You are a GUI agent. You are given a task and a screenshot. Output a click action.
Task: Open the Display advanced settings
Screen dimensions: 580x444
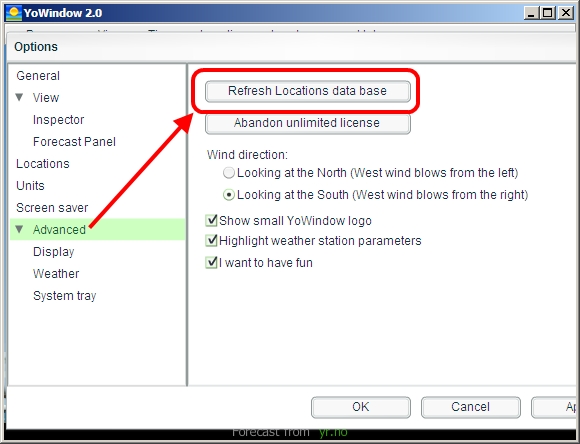pos(54,252)
